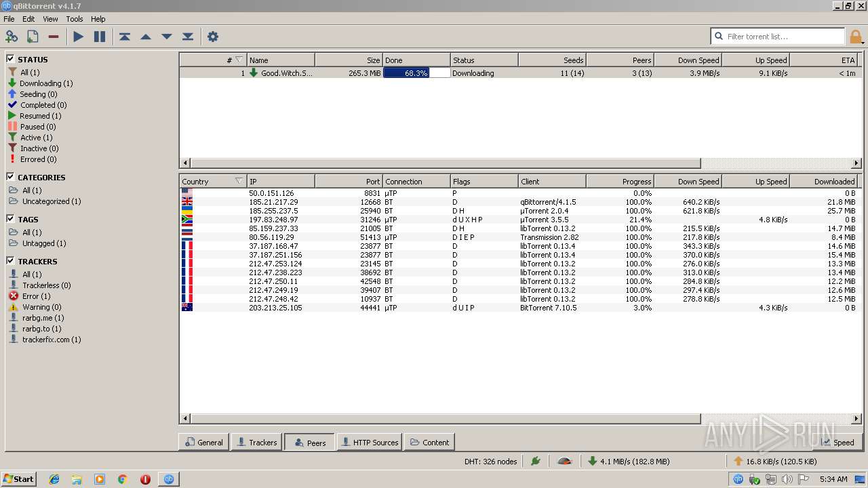Select peer 185.21.217.29 row
868x488 pixels.
(x=518, y=202)
